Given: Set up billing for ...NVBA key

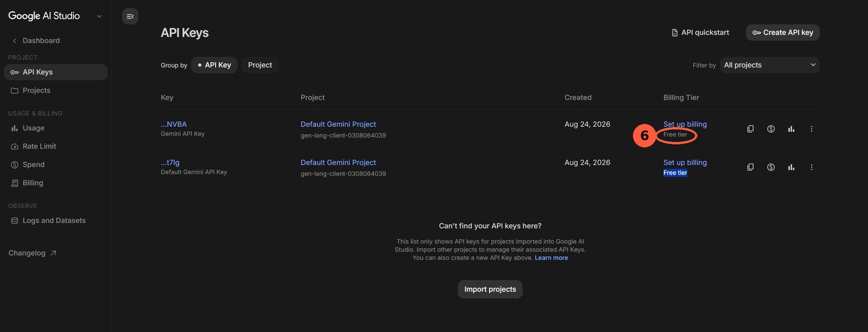Looking at the screenshot, I should click(684, 124).
